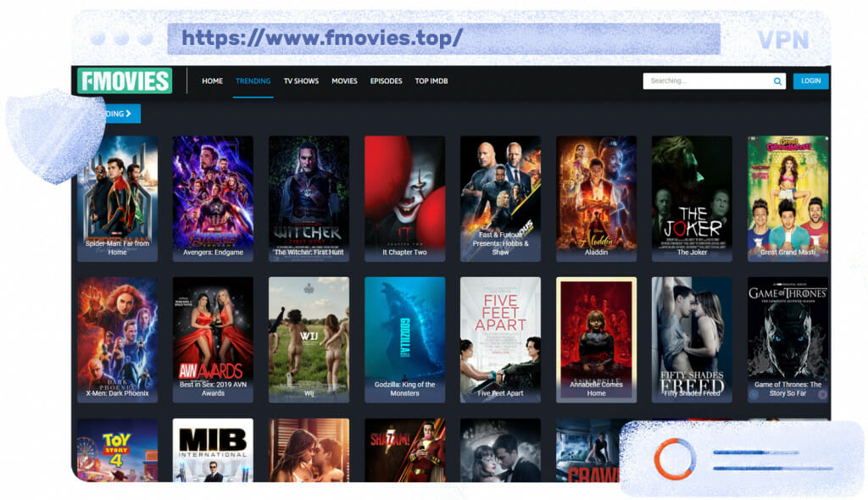The height and width of the screenshot is (500, 868).
Task: Click the FMOVIES logo
Action: [125, 81]
